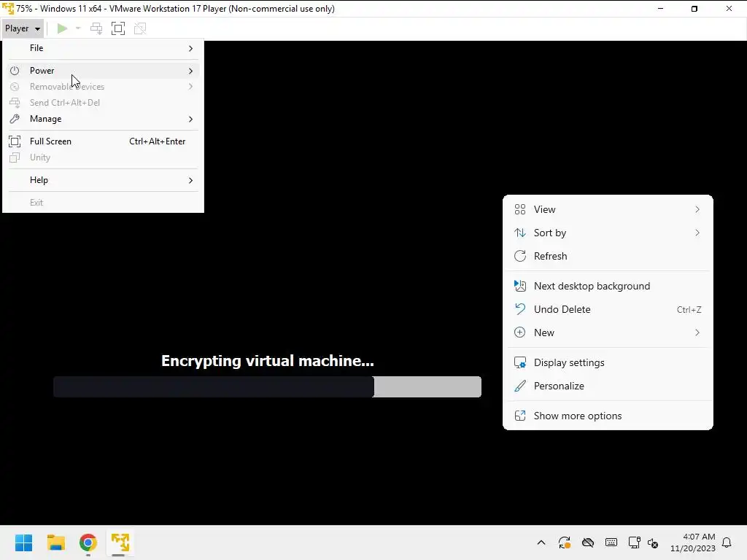This screenshot has width=747, height=560.
Task: Click the touch keyboard tray icon
Action: tap(611, 542)
